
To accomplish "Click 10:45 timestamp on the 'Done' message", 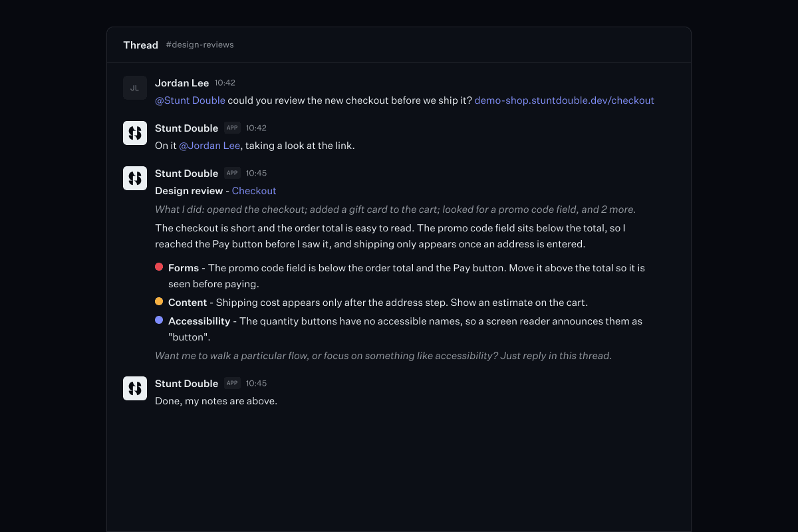I will coord(256,384).
